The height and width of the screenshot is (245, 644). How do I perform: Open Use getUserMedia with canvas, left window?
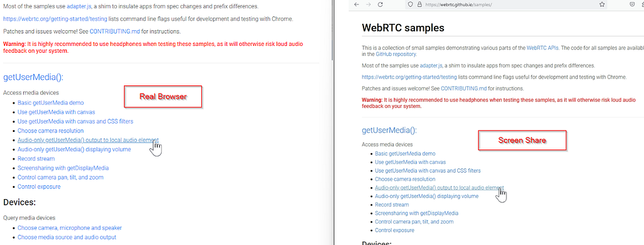point(56,112)
